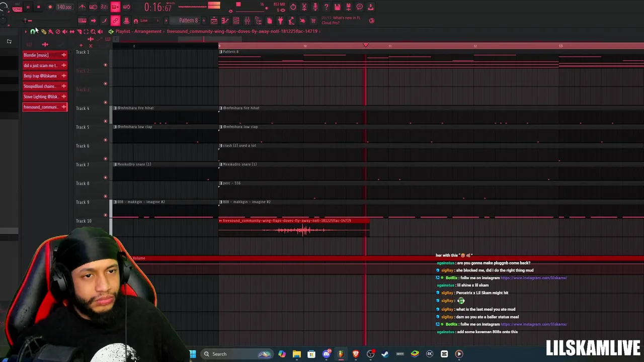This screenshot has height=362, width=644.
Task: Select the freesound wing-flaps audio clip on Track 10
Action: click(x=294, y=228)
